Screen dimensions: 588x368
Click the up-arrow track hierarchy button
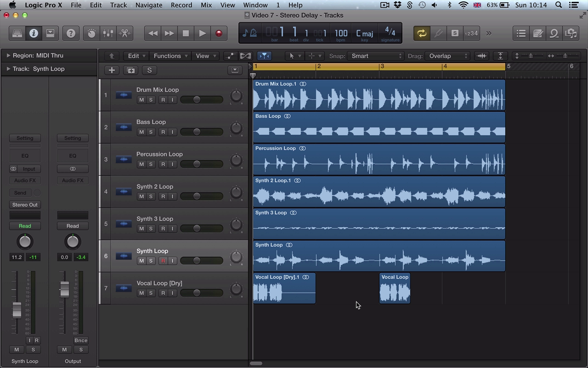click(111, 56)
